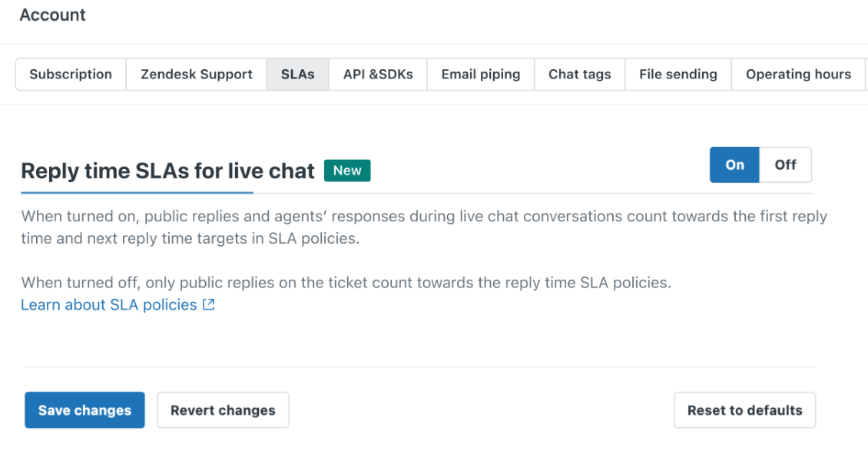Screen dimensions: 868x461
Task: Go to the API &SDKs tab
Action: tap(378, 74)
